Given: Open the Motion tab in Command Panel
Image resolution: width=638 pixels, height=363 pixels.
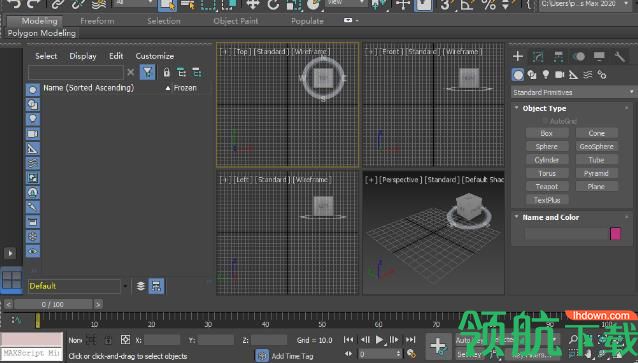Looking at the screenshot, I should pyautogui.click(x=579, y=56).
